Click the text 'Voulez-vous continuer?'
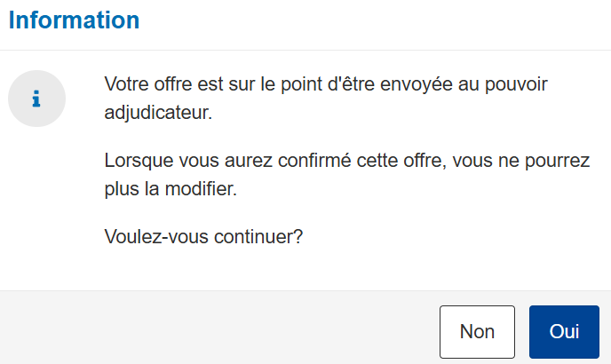 click(x=203, y=236)
